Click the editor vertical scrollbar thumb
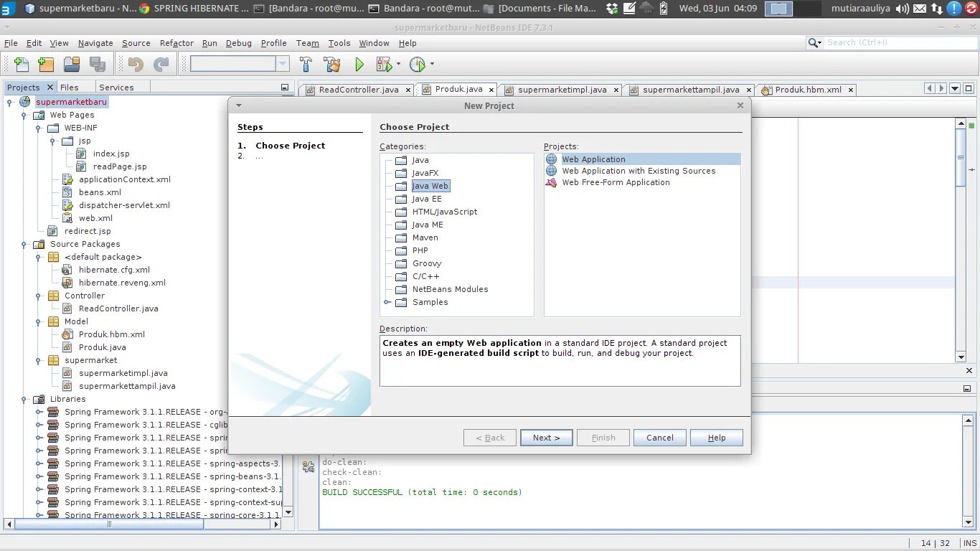Screen dimensions: 980x551 (x=961, y=158)
